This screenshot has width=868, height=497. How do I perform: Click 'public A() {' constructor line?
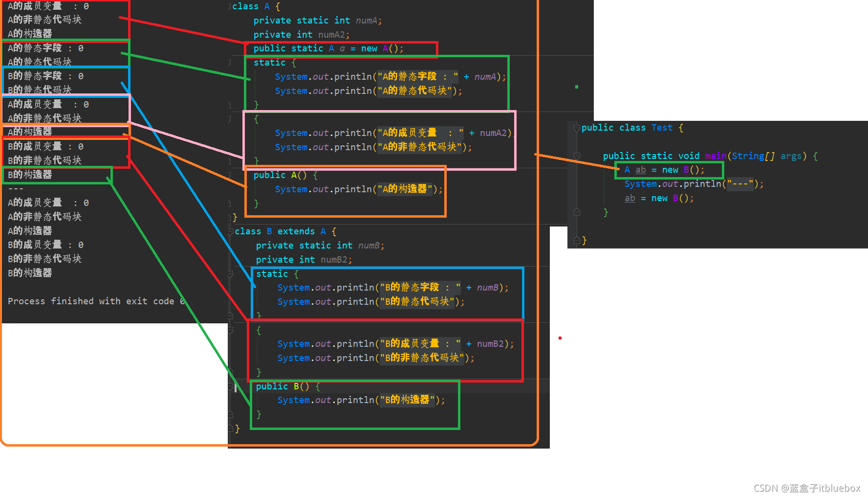[285, 175]
